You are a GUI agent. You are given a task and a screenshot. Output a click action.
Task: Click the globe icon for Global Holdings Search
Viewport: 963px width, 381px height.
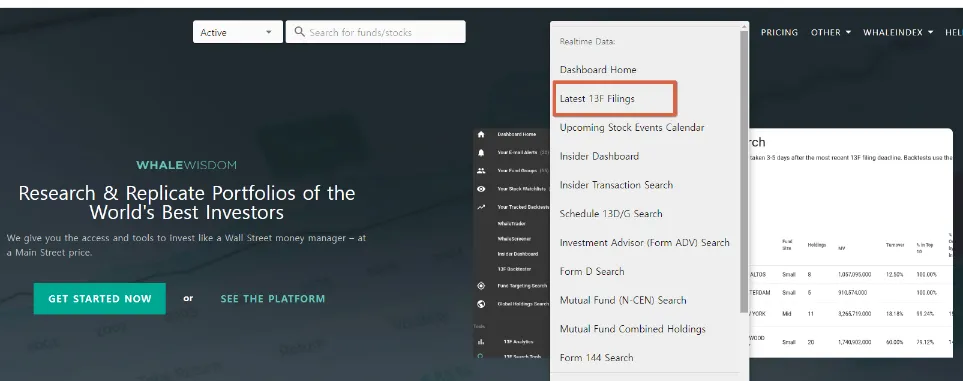click(x=481, y=304)
